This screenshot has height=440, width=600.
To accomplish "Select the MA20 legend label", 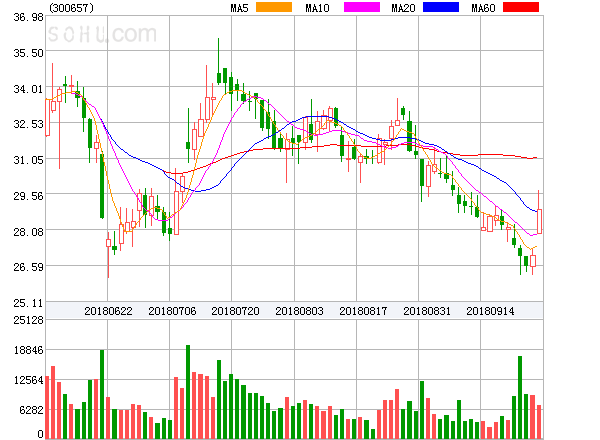I will point(403,8).
